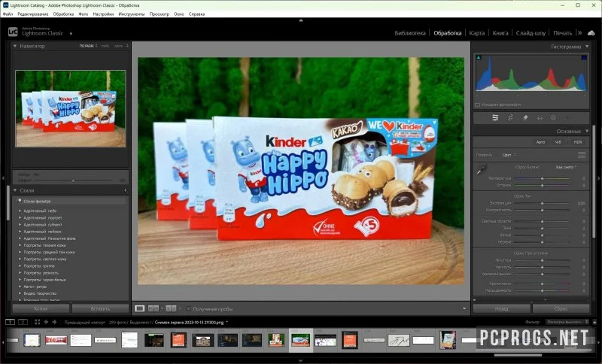Collapse the Histogram panel
Viewport: 602px width, 364px height.
point(587,47)
